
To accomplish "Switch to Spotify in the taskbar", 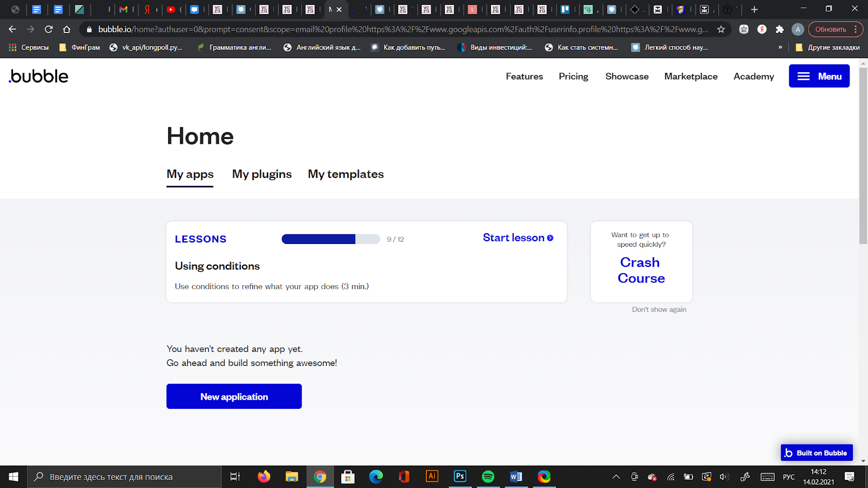I will [x=488, y=477].
